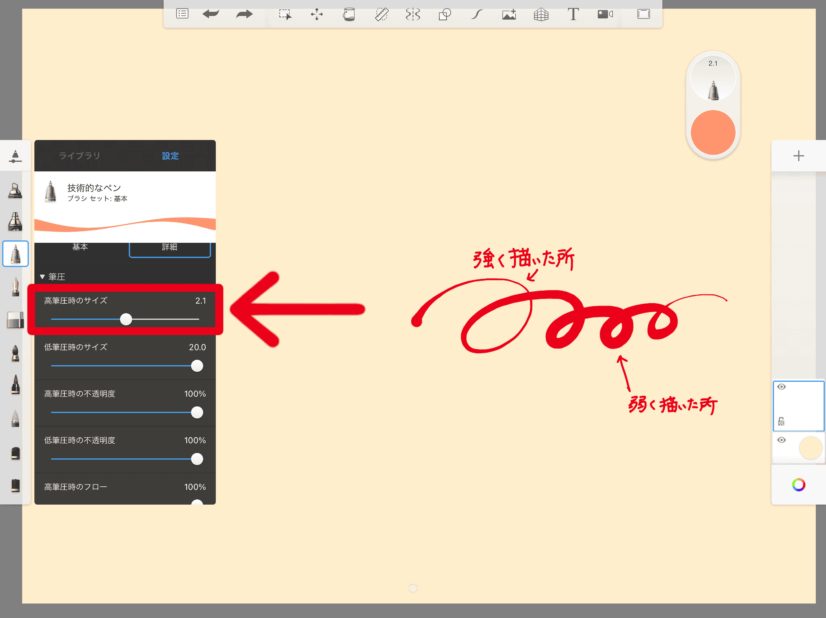Open the Time-lapse video camera tool
Image resolution: width=826 pixels, height=618 pixels.
(x=604, y=14)
